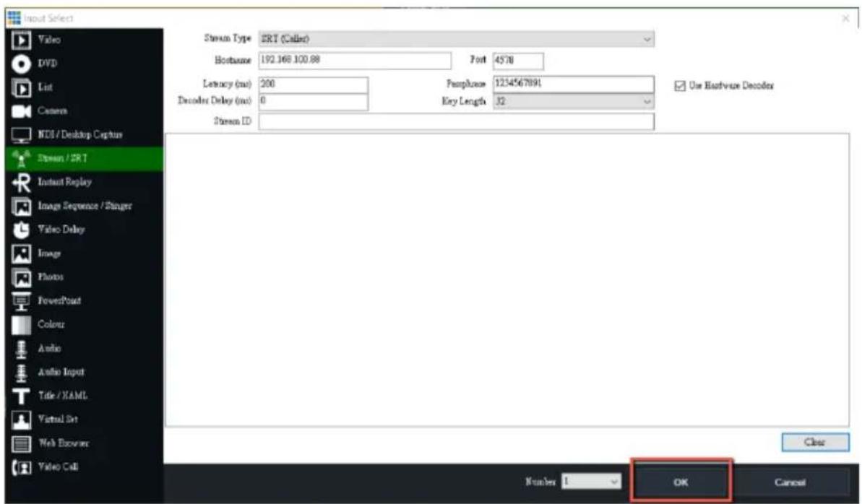This screenshot has width=862, height=504.
Task: Open the Virtual Set icon
Action: (x=22, y=420)
